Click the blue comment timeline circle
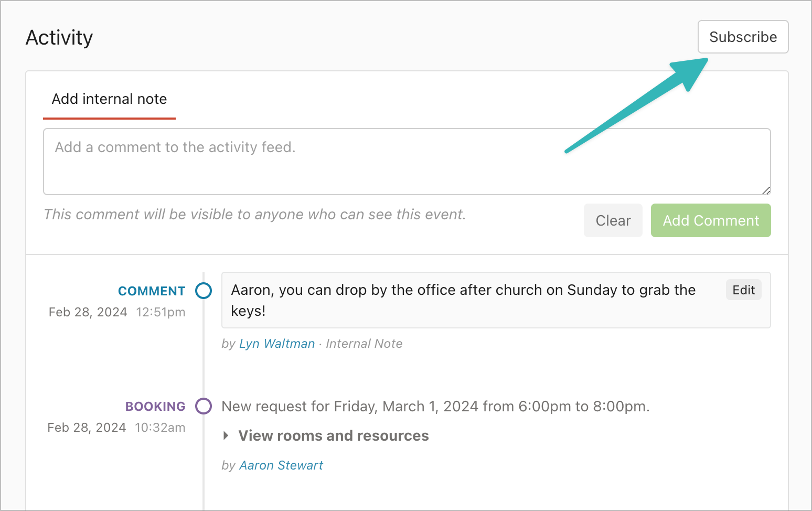Image resolution: width=812 pixels, height=511 pixels. point(204,291)
